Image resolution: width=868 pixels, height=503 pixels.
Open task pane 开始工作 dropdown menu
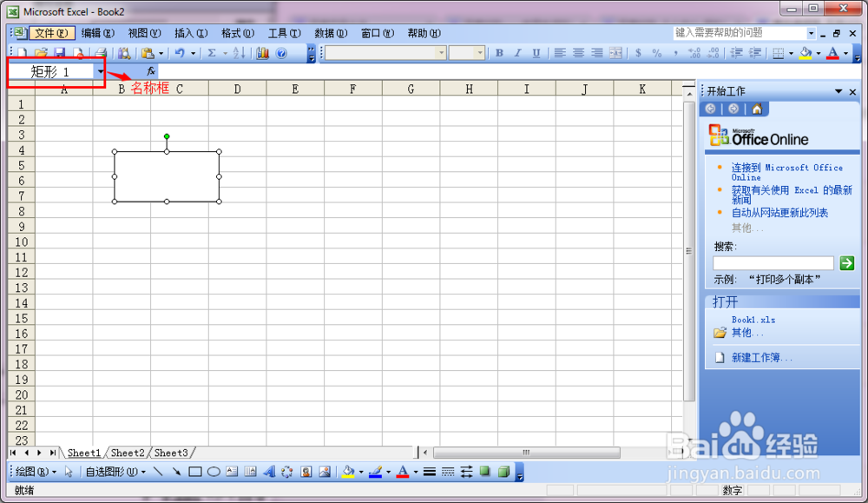point(838,91)
